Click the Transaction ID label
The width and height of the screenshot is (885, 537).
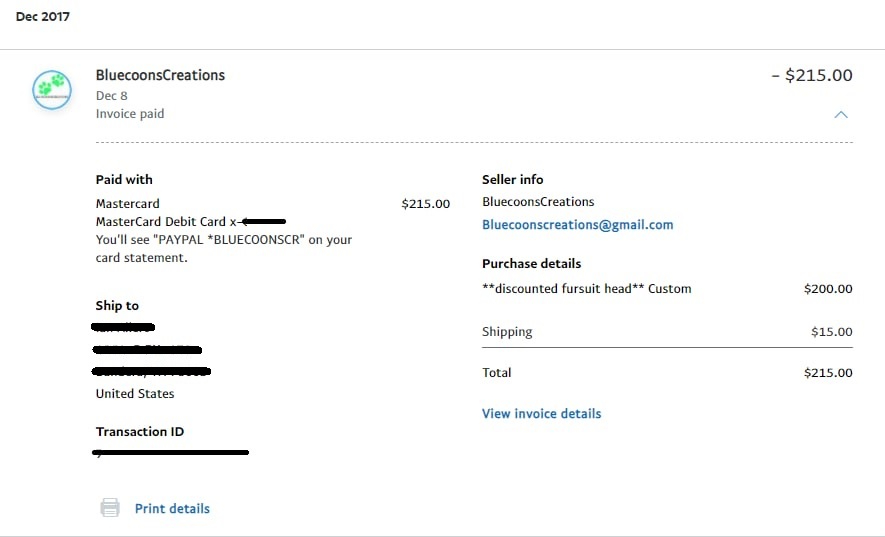[140, 431]
